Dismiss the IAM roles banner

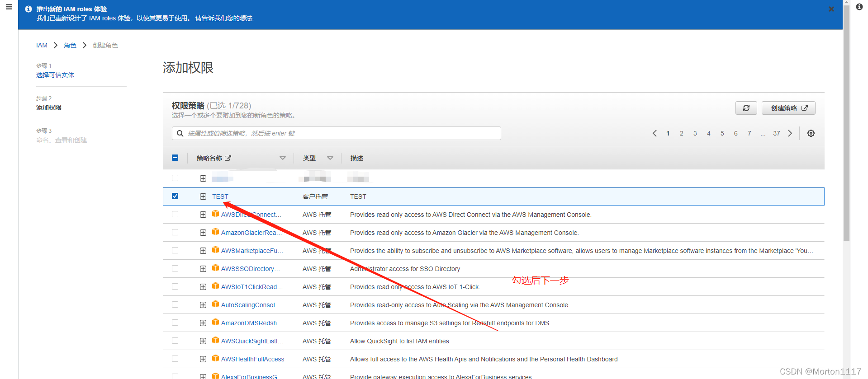(x=831, y=9)
